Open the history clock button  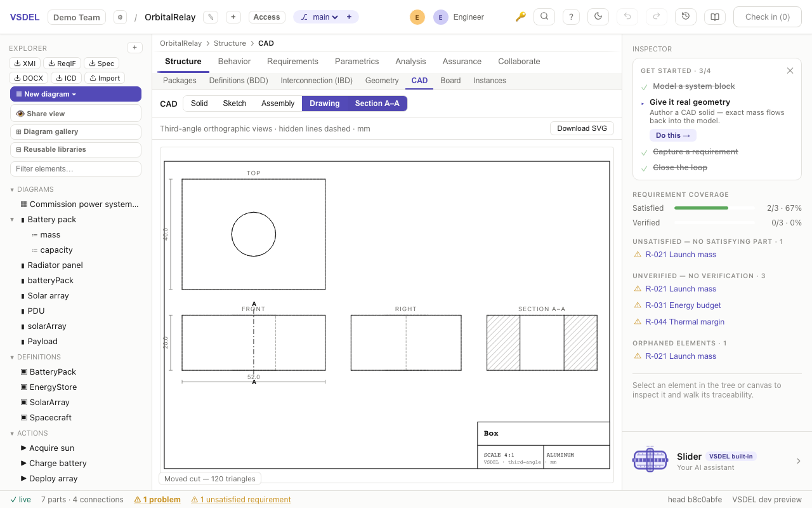tap(686, 17)
